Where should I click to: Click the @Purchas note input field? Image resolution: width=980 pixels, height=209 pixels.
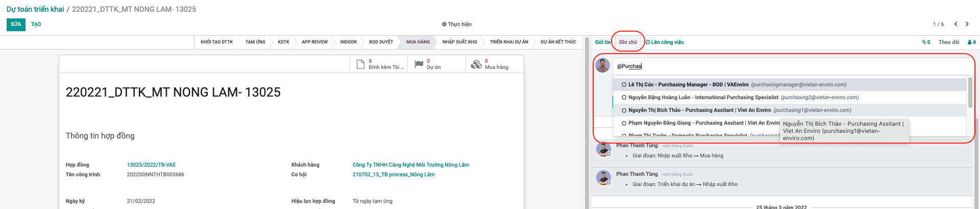click(793, 66)
